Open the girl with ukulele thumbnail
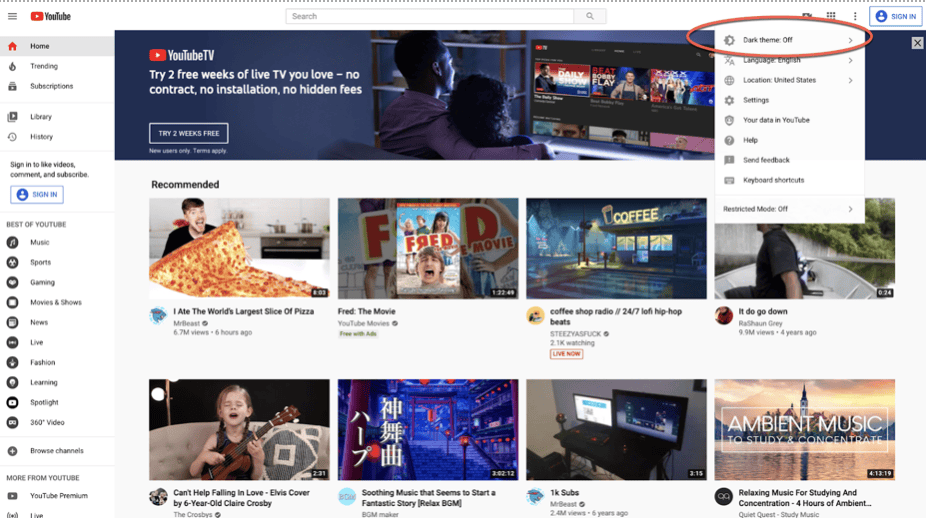This screenshot has width=926, height=522. coord(239,429)
